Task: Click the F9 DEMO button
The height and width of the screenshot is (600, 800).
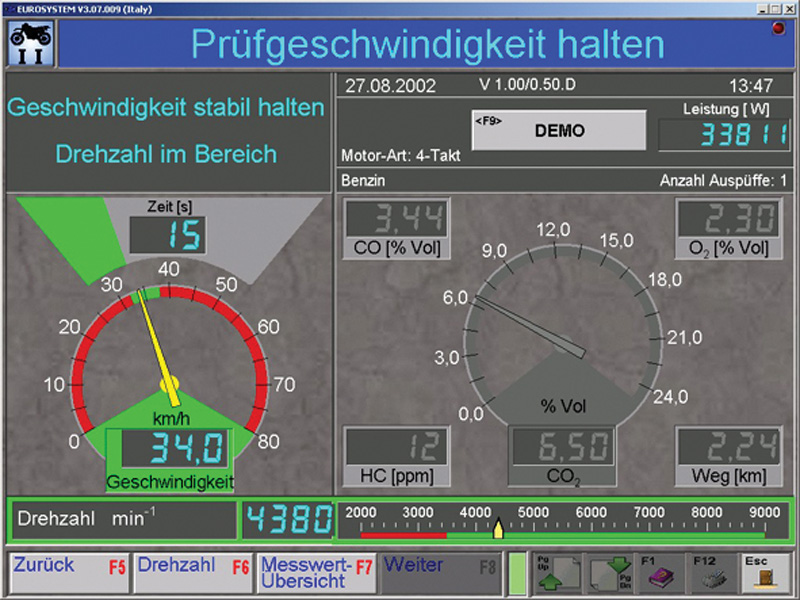Action: point(559,131)
